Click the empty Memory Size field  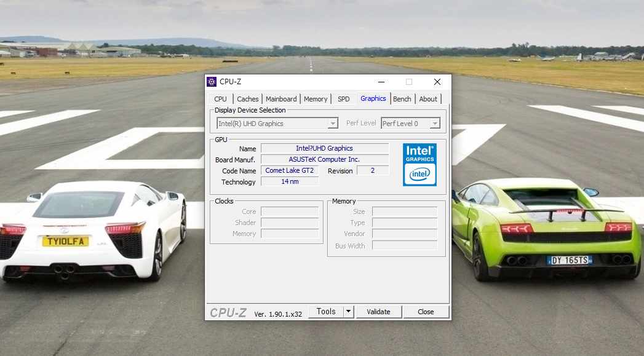pos(405,212)
